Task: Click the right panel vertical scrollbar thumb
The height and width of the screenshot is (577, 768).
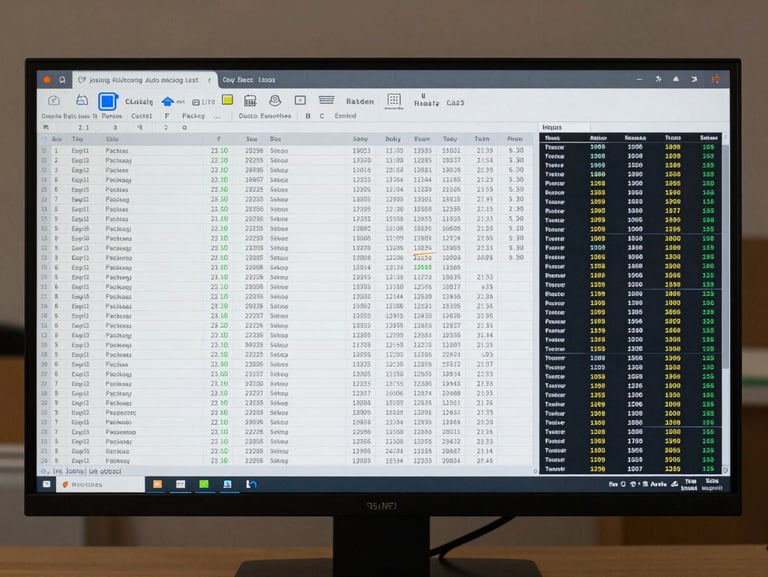Action: (x=725, y=255)
